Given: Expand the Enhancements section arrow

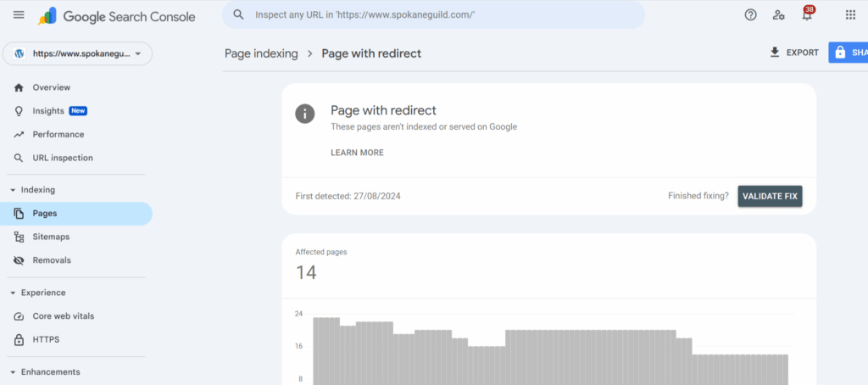Looking at the screenshot, I should pyautogui.click(x=13, y=372).
